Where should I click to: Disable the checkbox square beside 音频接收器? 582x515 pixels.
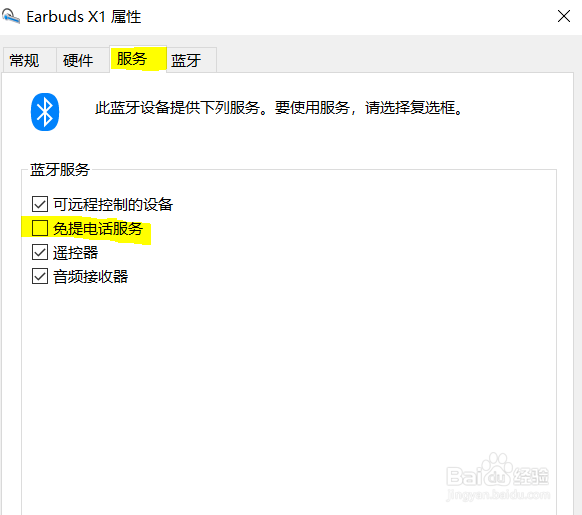tap(40, 276)
